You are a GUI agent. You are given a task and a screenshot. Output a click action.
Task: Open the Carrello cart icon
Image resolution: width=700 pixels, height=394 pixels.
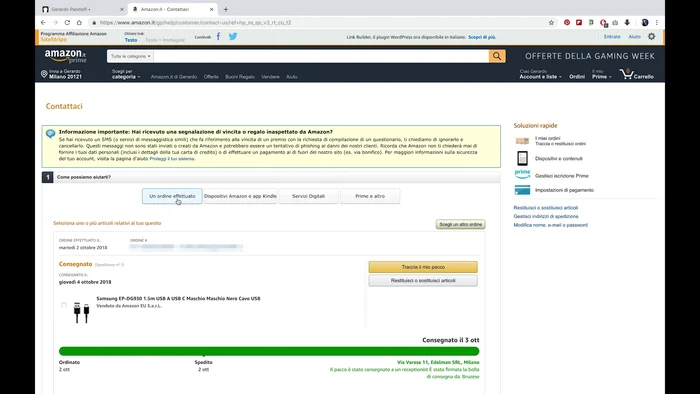(x=637, y=74)
